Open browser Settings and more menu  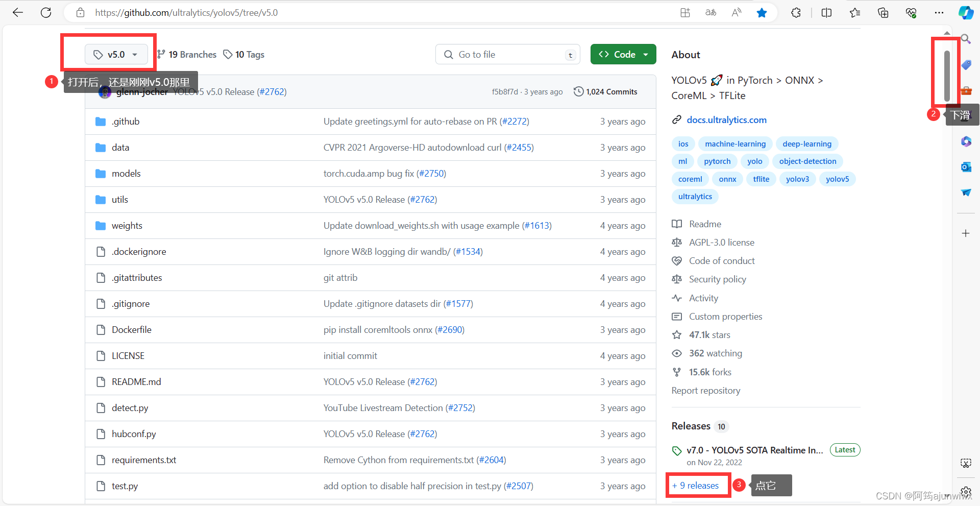pos(939,13)
